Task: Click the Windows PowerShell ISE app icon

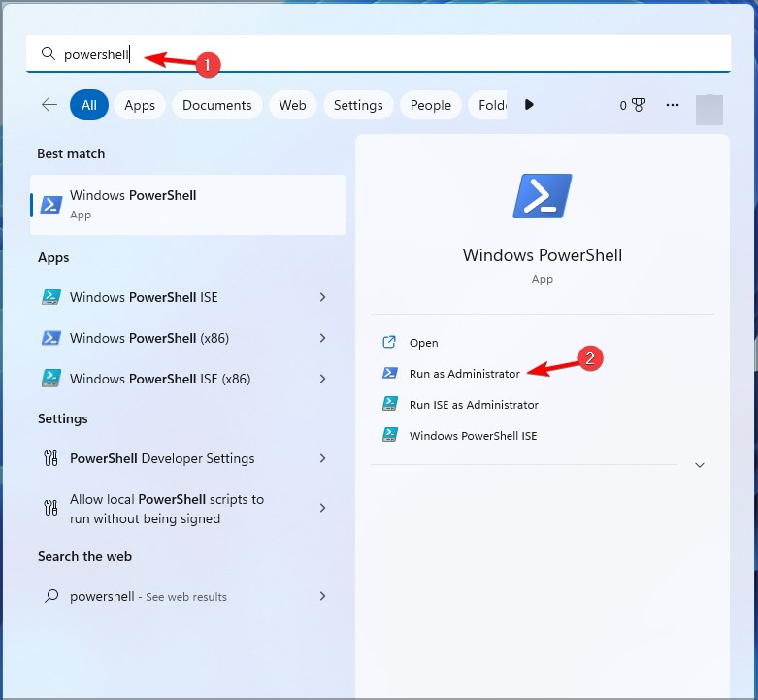Action: coord(51,297)
